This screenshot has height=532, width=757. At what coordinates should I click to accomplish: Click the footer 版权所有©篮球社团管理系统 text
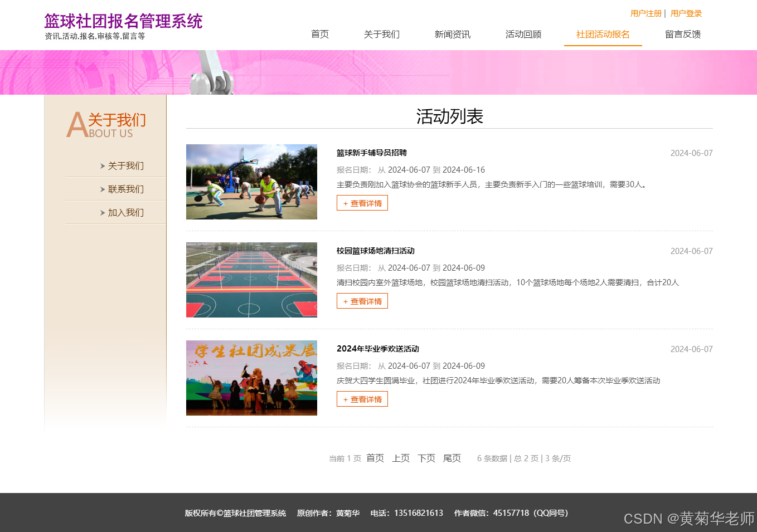(235, 513)
